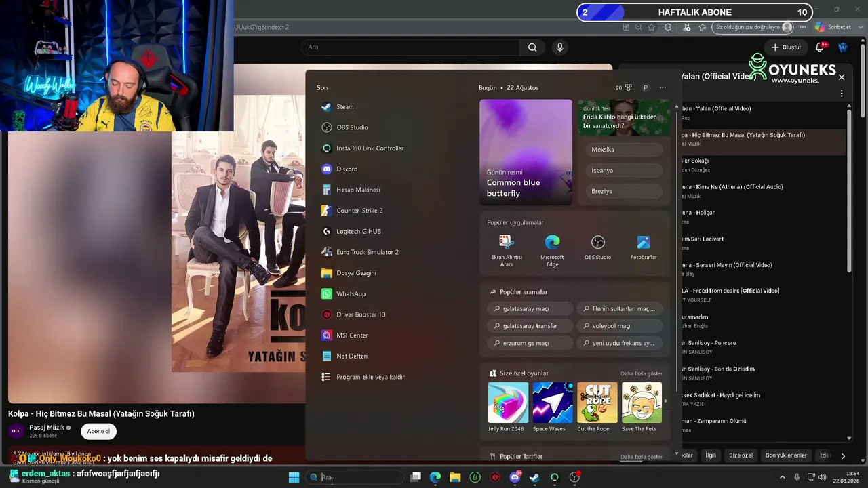Open Not Defteri notepad app

pos(392,357)
